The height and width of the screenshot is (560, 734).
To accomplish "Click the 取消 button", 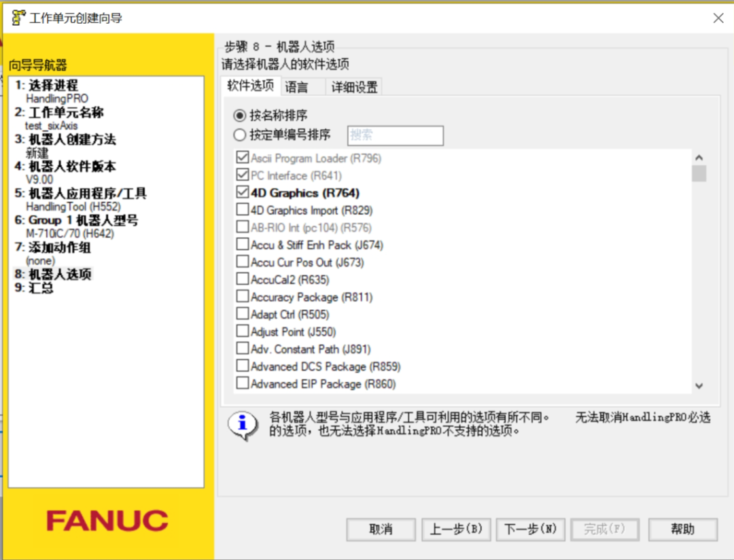I will click(x=381, y=529).
